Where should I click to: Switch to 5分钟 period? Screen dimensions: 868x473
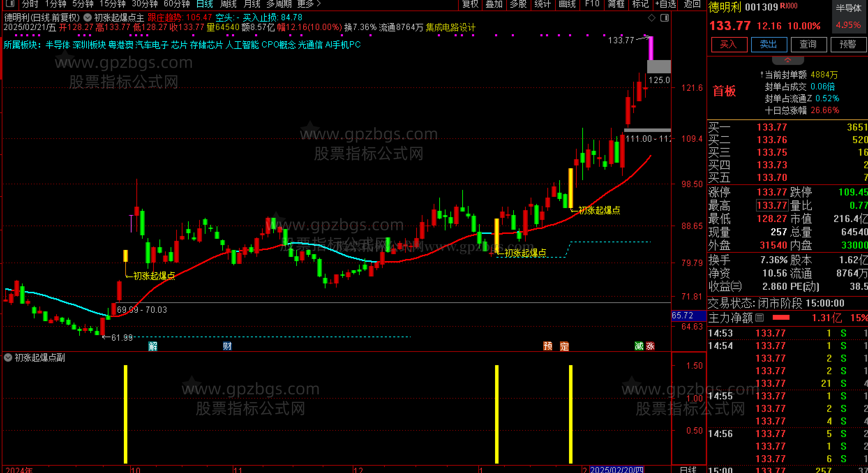coord(83,4)
